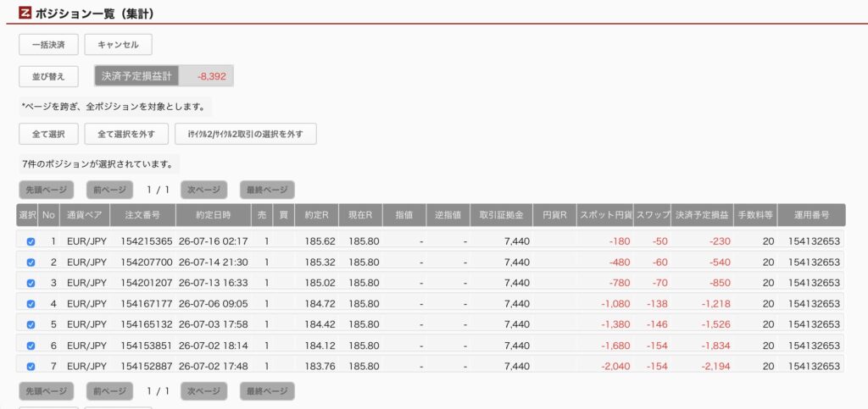Click the lower 先頭ページ button

(47, 390)
